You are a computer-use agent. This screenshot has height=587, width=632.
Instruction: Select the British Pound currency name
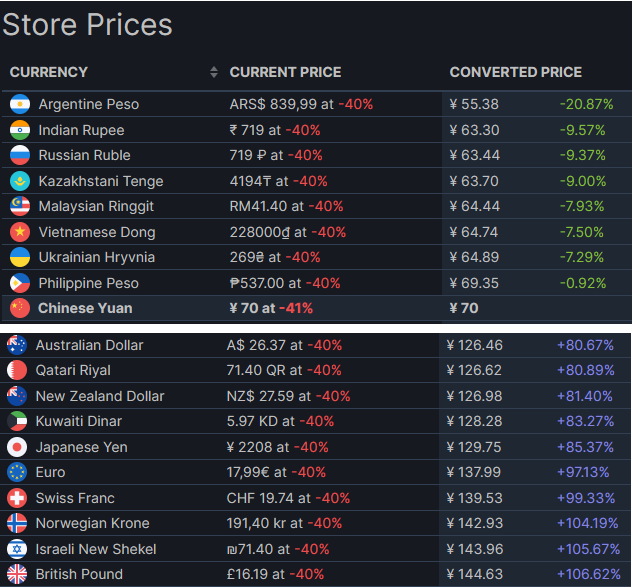pyautogui.click(x=79, y=574)
